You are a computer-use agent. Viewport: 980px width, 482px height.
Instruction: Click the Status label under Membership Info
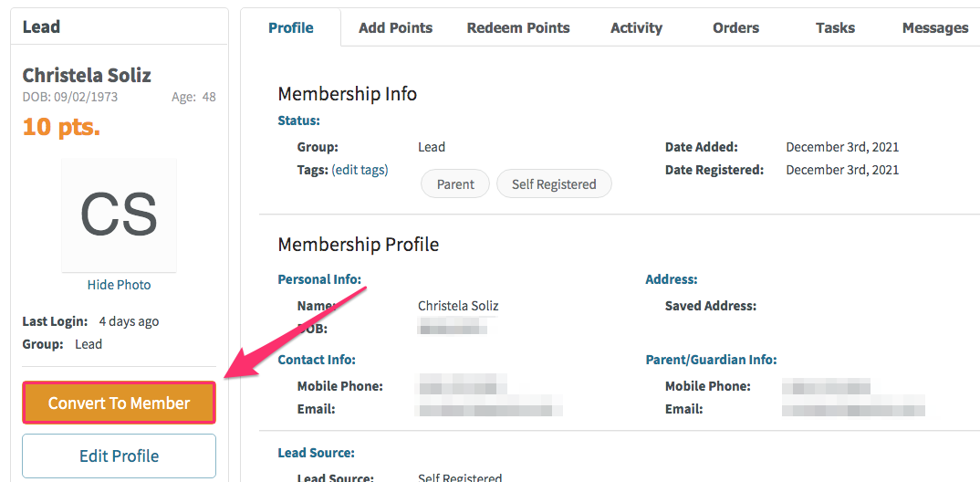(x=298, y=120)
